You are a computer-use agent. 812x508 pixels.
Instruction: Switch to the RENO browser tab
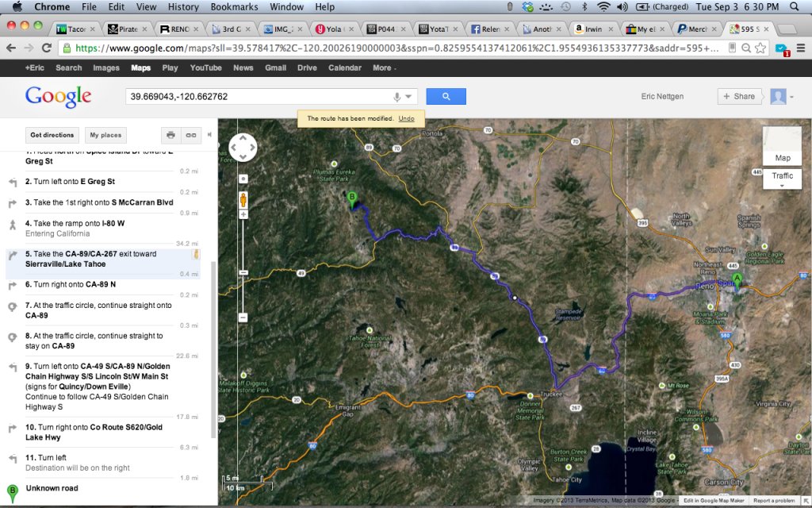pos(178,29)
